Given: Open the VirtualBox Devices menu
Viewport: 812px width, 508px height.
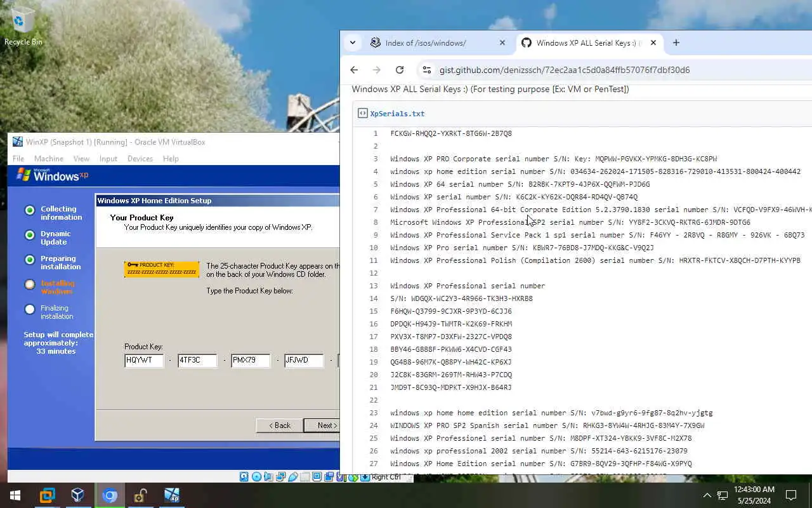Looking at the screenshot, I should (140, 159).
